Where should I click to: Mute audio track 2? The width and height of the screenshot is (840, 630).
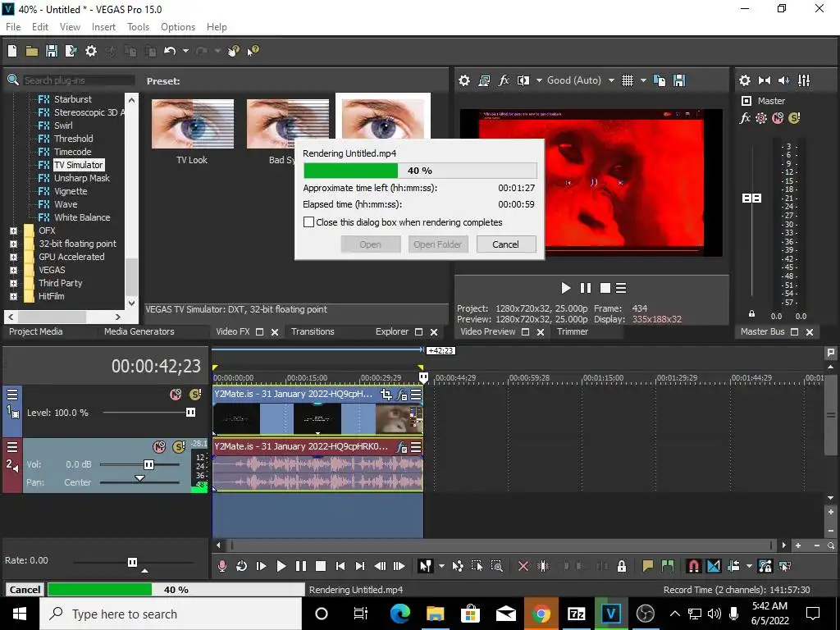[159, 446]
